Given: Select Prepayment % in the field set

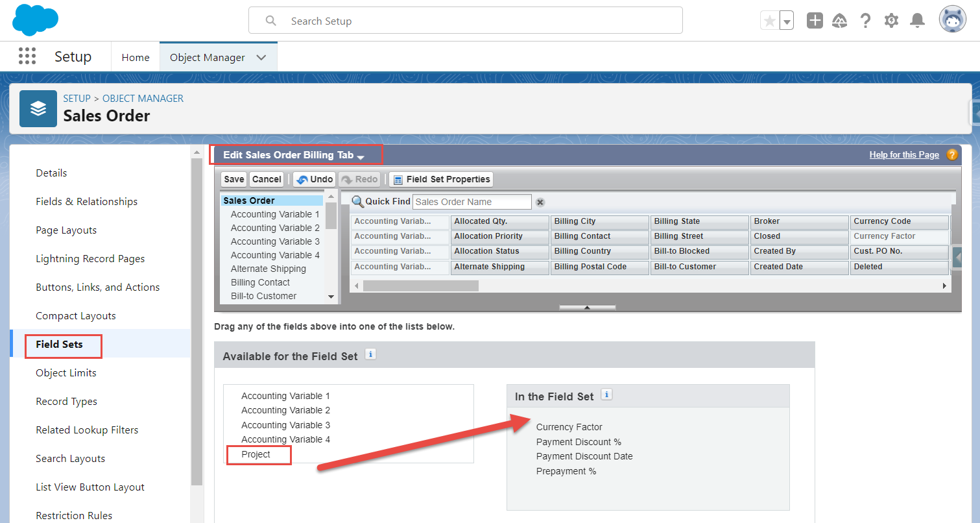Looking at the screenshot, I should pos(566,471).
